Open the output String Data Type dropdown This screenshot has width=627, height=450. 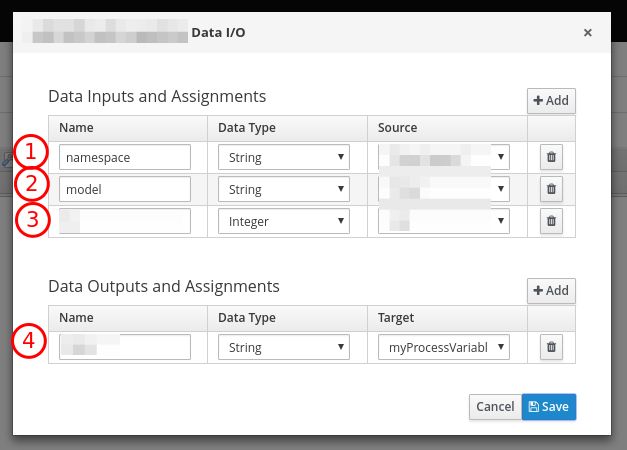(283, 347)
